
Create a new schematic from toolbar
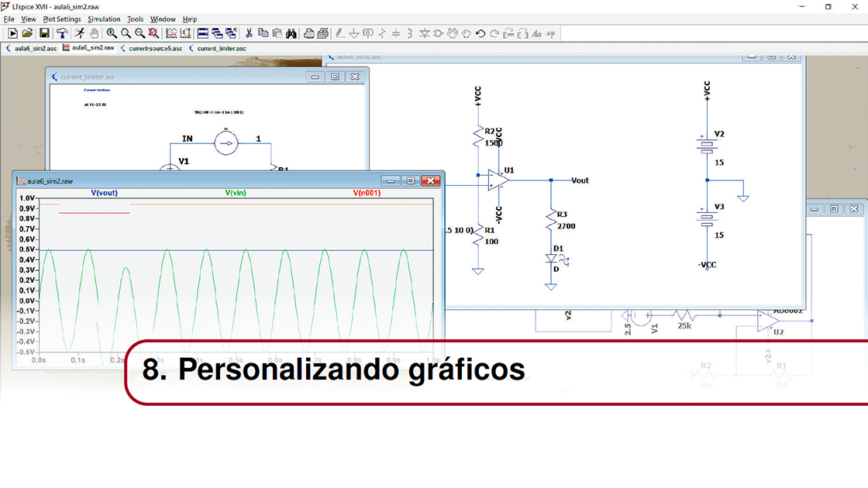(x=12, y=34)
